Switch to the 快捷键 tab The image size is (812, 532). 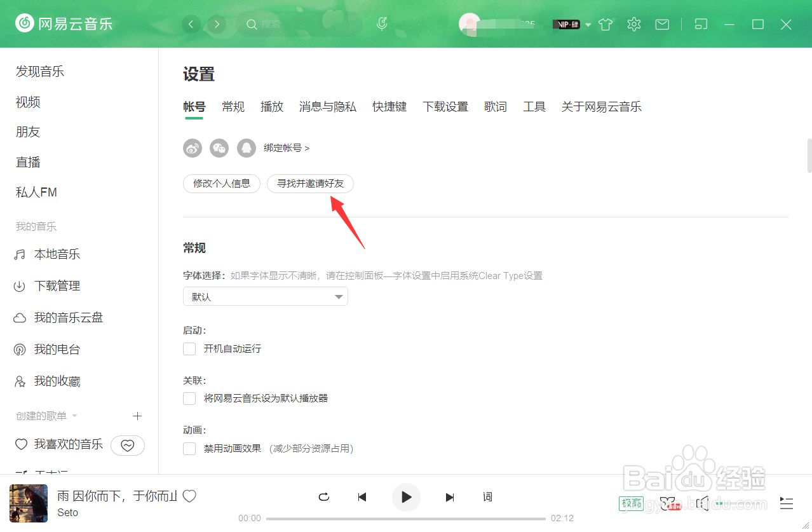(x=389, y=107)
